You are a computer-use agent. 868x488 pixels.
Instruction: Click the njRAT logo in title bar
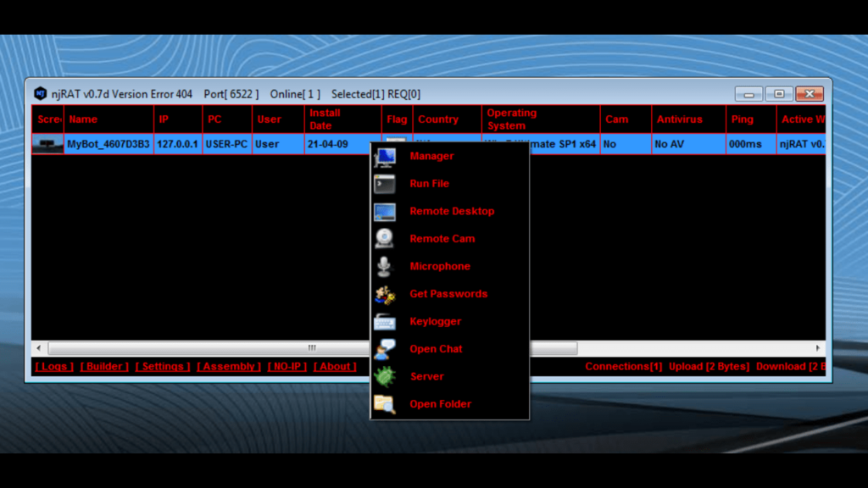pos(41,93)
